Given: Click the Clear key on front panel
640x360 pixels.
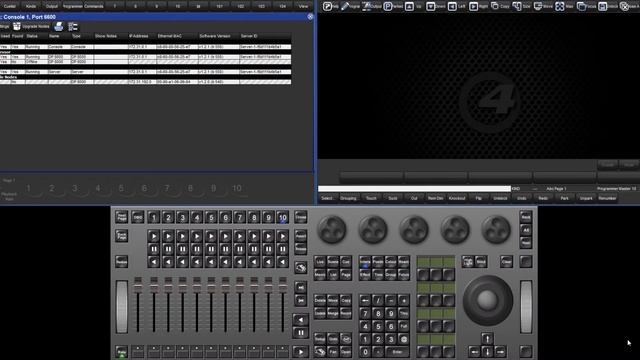Looking at the screenshot, I should tap(506, 262).
